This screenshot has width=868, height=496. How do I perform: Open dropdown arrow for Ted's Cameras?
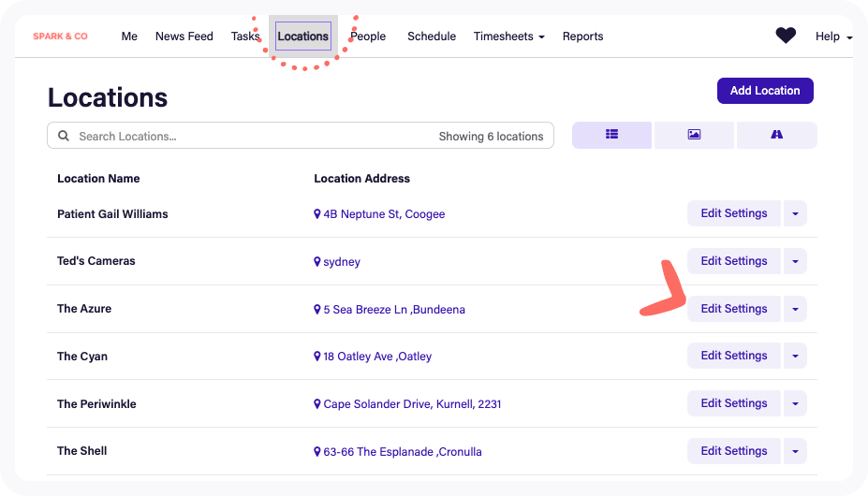tap(795, 261)
